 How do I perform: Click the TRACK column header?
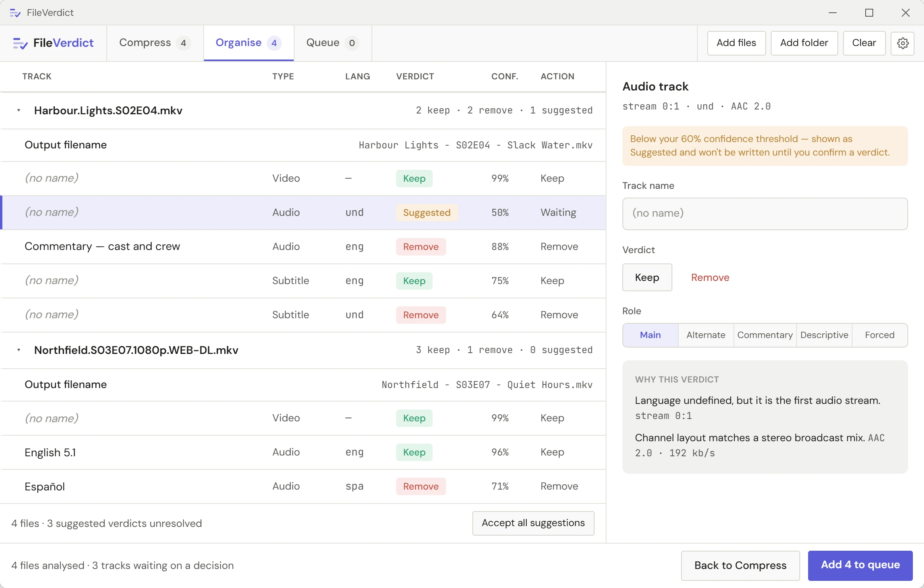pyautogui.click(x=37, y=76)
